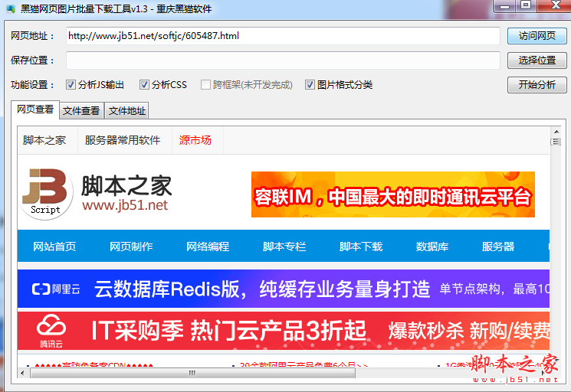Image resolution: width=571 pixels, height=392 pixels.
Task: Toggle the 图片格式分类 checkbox
Action: [x=310, y=85]
